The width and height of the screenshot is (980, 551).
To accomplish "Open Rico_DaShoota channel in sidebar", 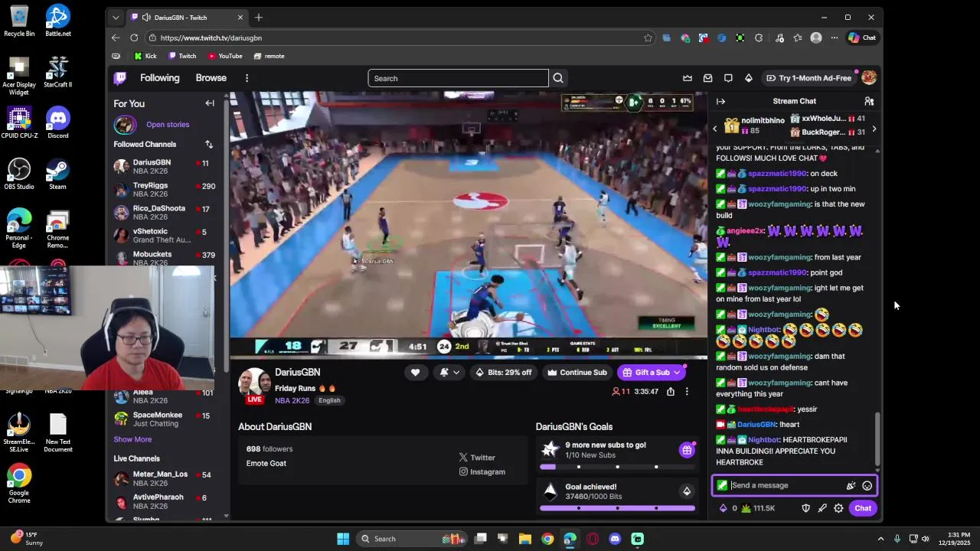I will click(x=165, y=213).
